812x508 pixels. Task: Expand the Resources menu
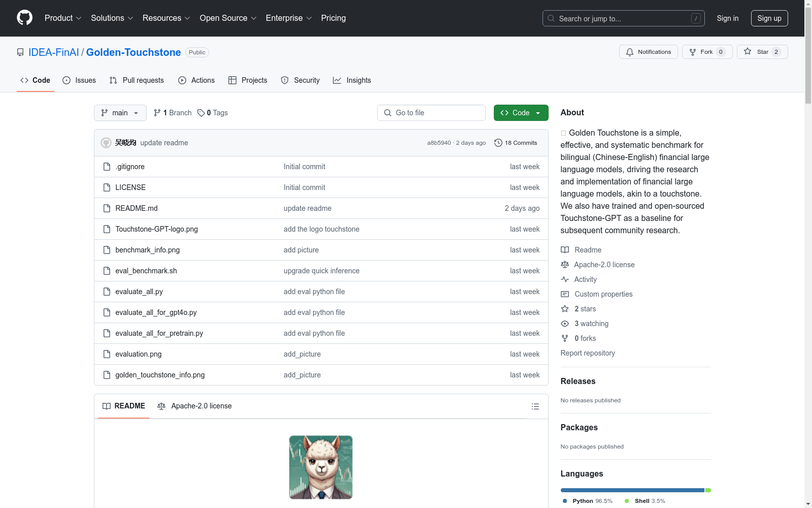166,18
